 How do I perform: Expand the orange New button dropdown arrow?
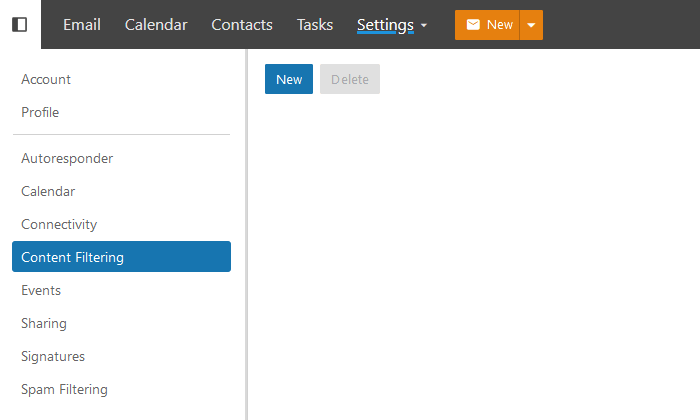(531, 25)
